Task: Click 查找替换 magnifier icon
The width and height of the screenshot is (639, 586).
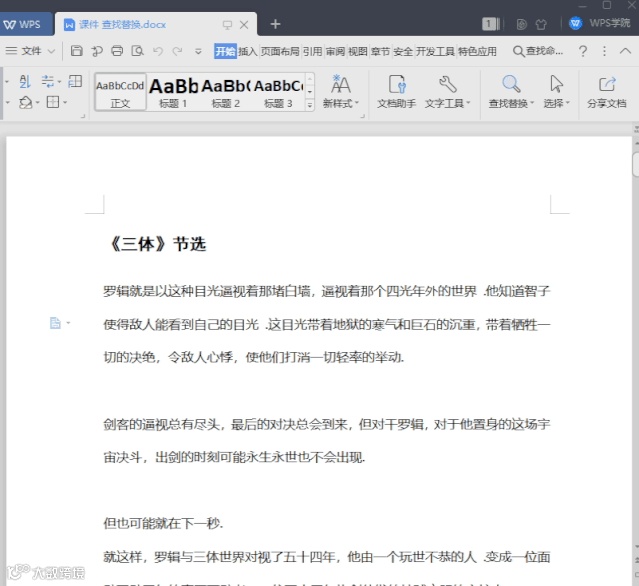Action: point(511,84)
